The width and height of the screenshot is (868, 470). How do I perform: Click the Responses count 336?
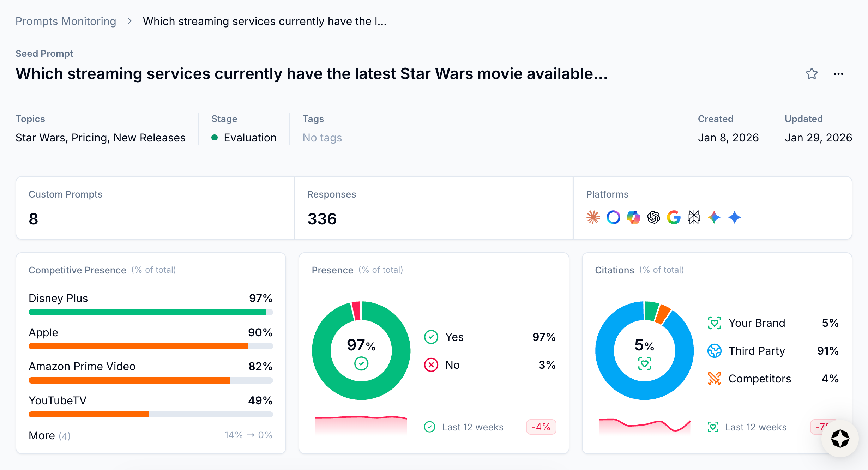coord(322,219)
